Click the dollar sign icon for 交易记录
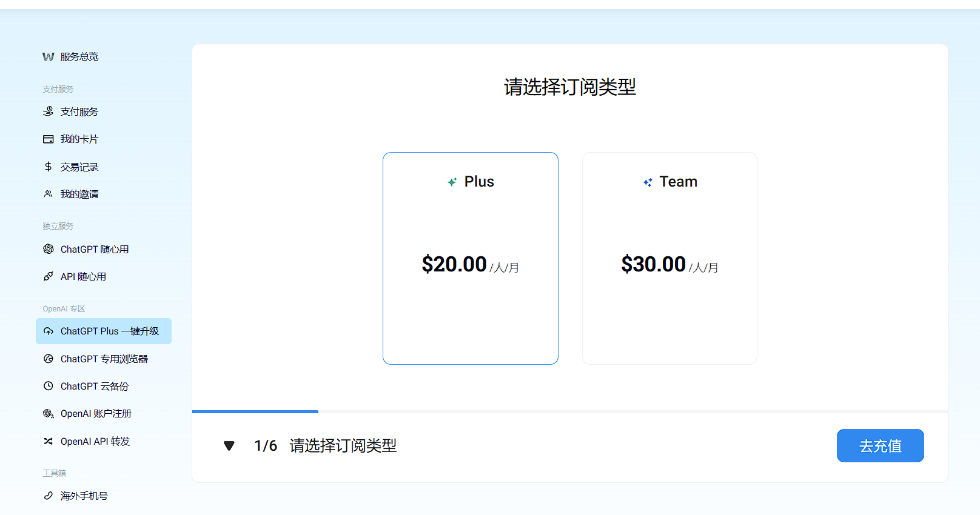 49,167
